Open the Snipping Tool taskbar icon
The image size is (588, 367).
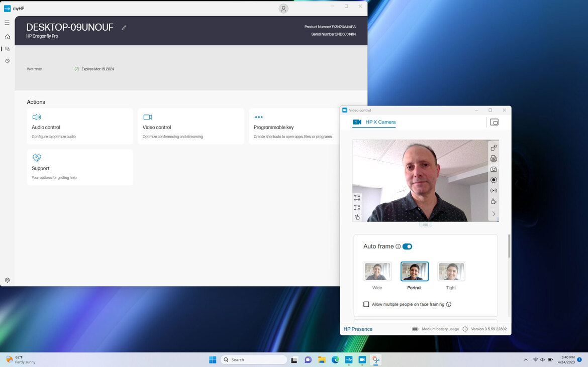tap(375, 360)
